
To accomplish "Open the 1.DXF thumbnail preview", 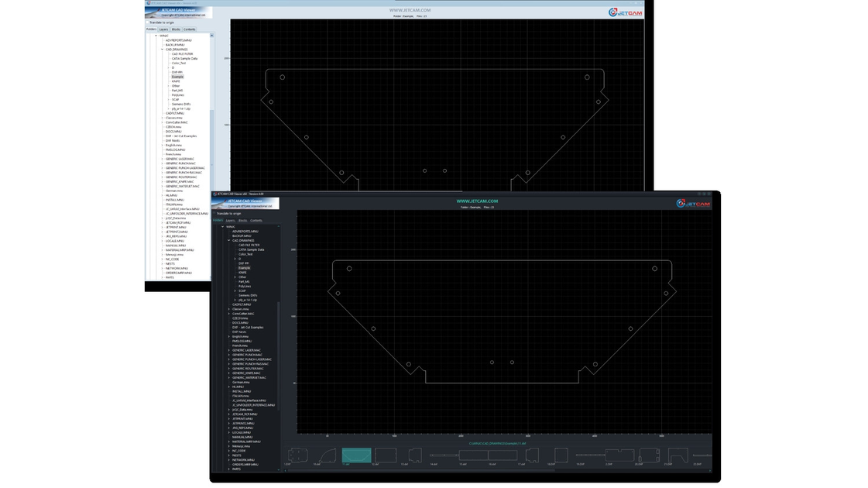I will [x=297, y=455].
